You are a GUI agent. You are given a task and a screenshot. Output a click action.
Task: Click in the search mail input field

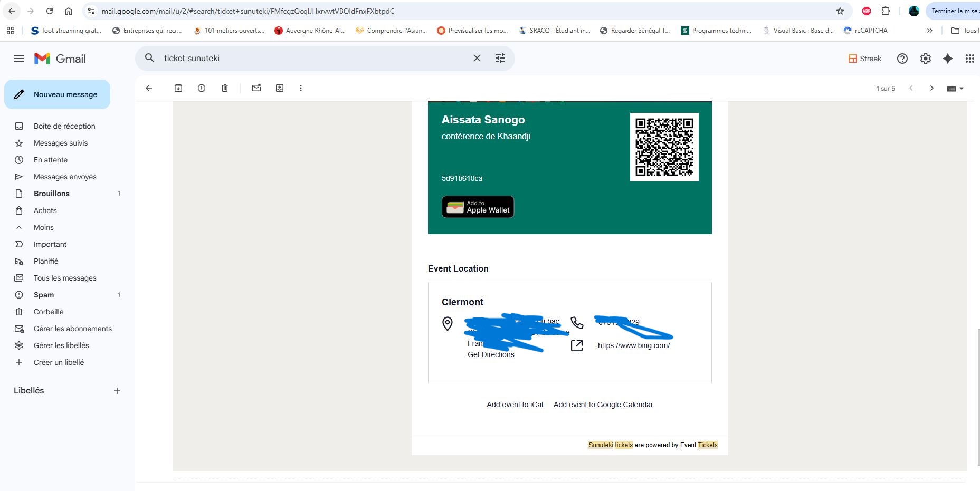coord(311,58)
